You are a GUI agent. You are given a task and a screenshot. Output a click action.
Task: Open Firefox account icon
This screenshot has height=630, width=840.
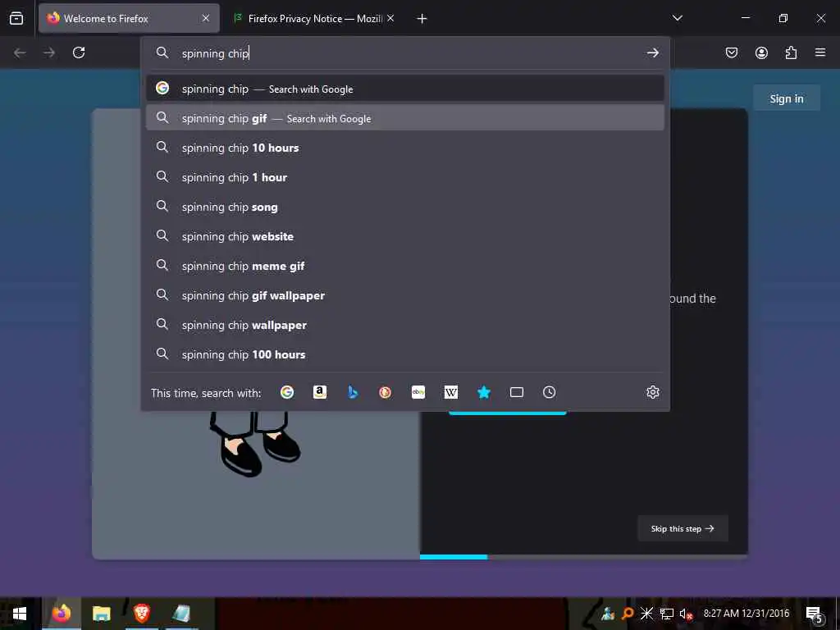(x=761, y=52)
